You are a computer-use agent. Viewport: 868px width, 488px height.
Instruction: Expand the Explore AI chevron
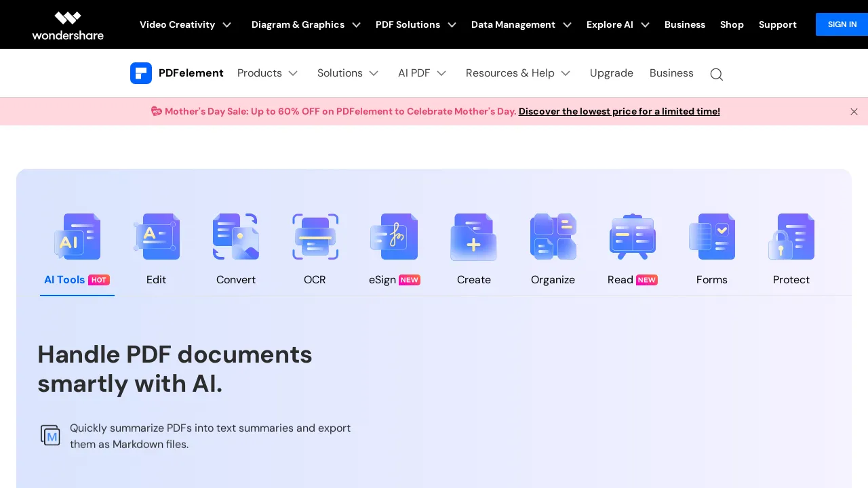click(x=645, y=25)
